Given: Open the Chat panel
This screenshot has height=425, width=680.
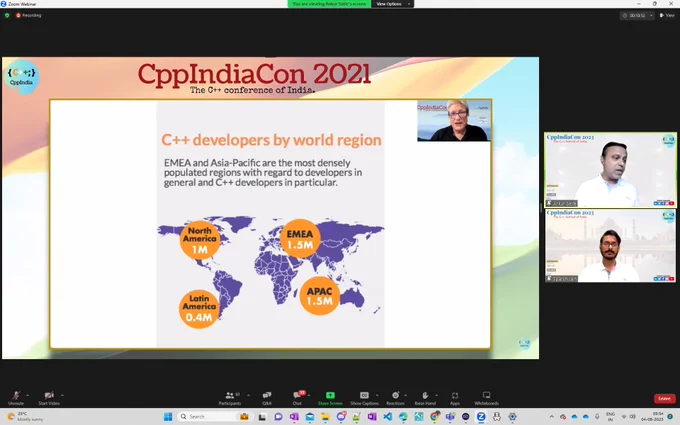Looking at the screenshot, I should coord(297,397).
